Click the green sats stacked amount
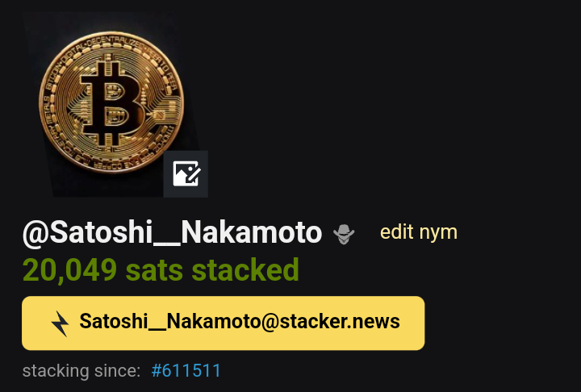Viewport: 581px width, 392px height. (x=161, y=270)
